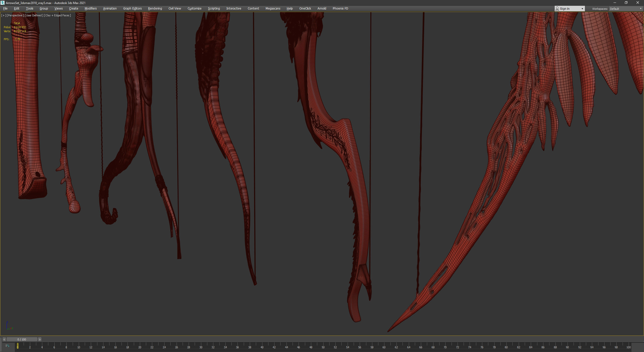Viewport: 644px width, 352px height.
Task: Click the viewport [+] general menu label
Action: (x=4, y=15)
